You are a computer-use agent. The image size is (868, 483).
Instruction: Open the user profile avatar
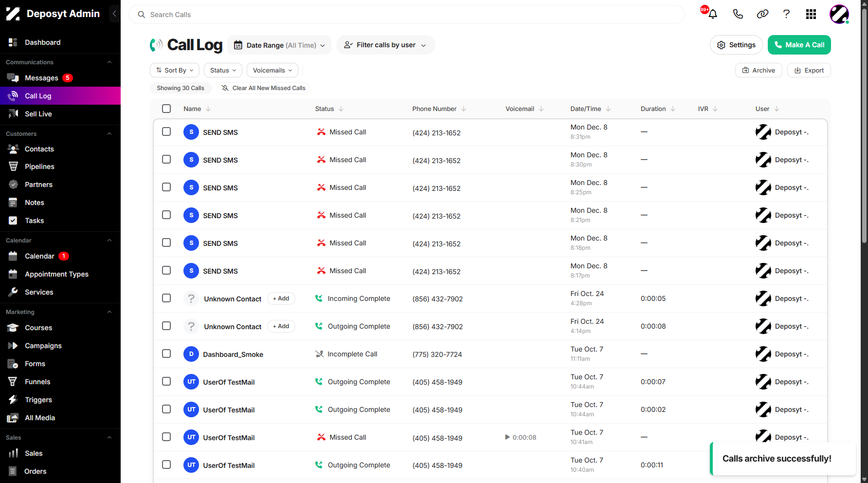pos(839,14)
